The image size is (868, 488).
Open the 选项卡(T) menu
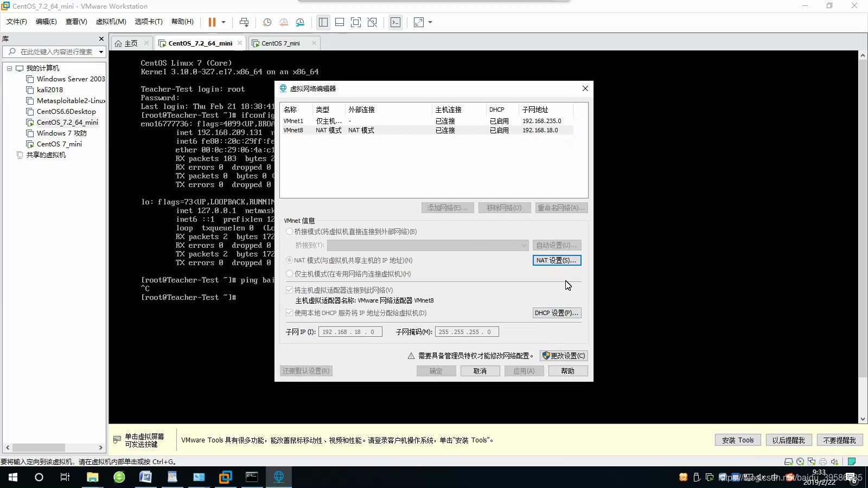[149, 22]
